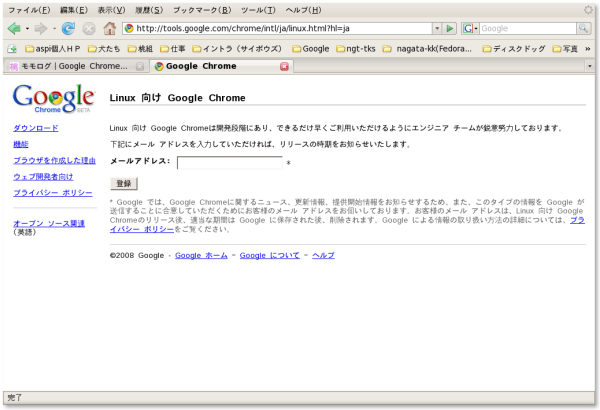
Task: Click the ダウンロード sidebar link
Action: pyautogui.click(x=36, y=128)
